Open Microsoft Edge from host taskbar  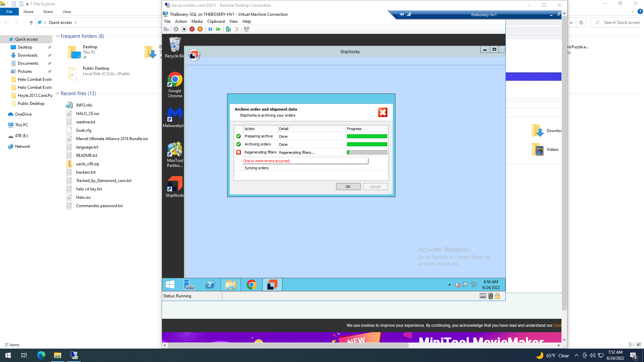[x=41, y=355]
